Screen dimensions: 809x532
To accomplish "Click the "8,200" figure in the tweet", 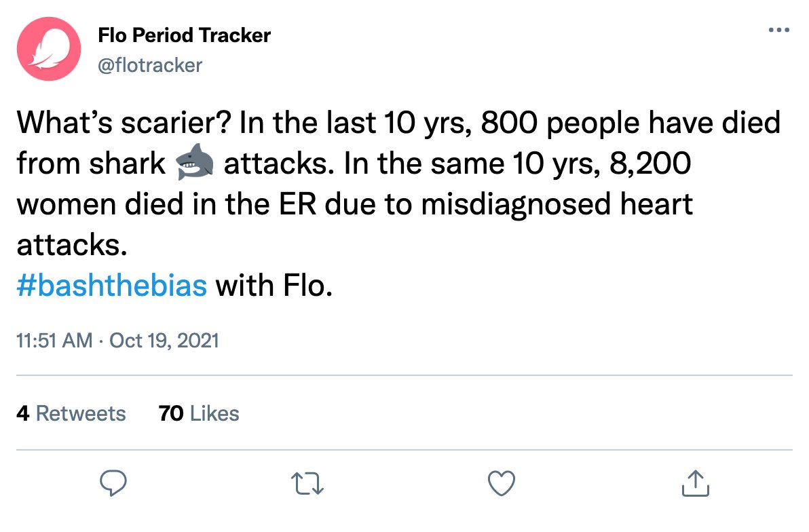I will (x=650, y=164).
